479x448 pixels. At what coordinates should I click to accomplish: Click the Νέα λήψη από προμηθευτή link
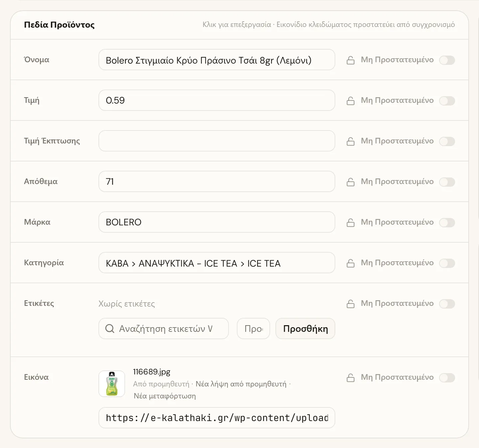tap(241, 384)
